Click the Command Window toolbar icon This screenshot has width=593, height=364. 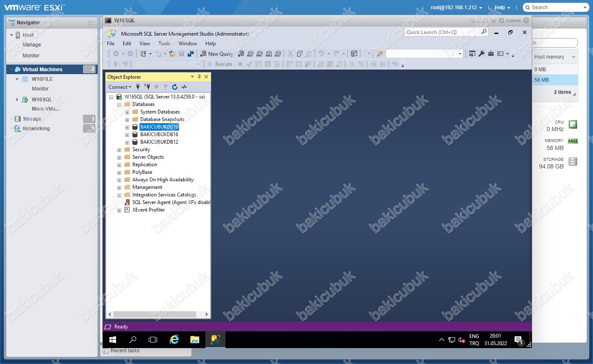coord(500,54)
